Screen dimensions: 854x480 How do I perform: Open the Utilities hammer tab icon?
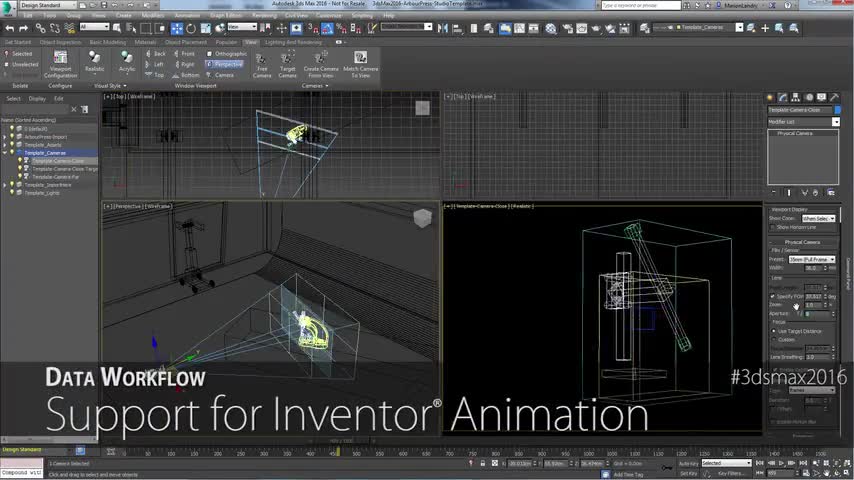tap(834, 98)
